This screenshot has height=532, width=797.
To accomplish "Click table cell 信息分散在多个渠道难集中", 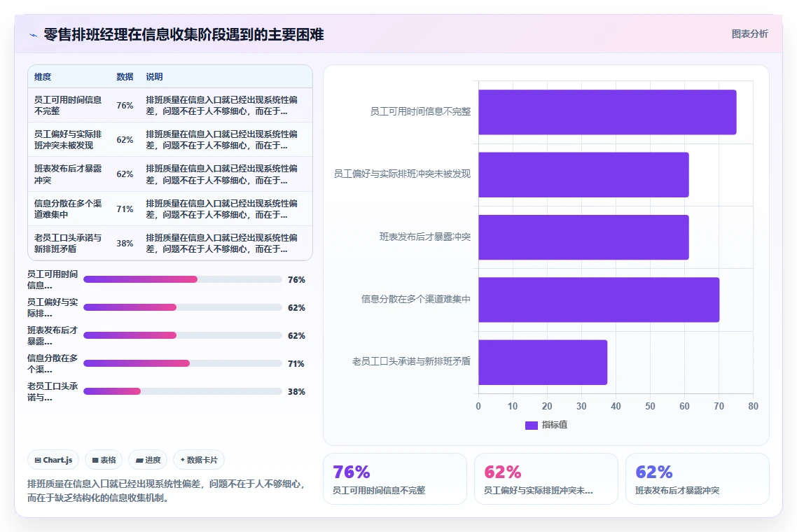I will pos(68,209).
